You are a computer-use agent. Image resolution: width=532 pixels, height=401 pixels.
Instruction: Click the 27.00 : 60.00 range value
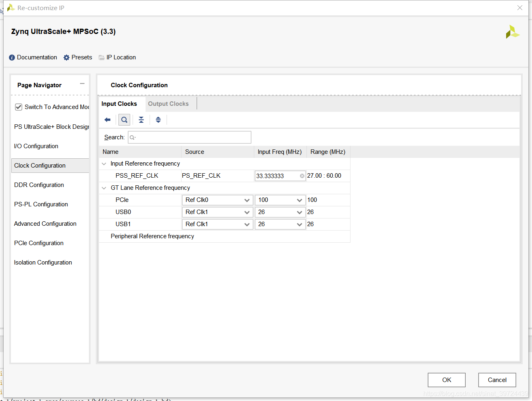click(x=324, y=176)
